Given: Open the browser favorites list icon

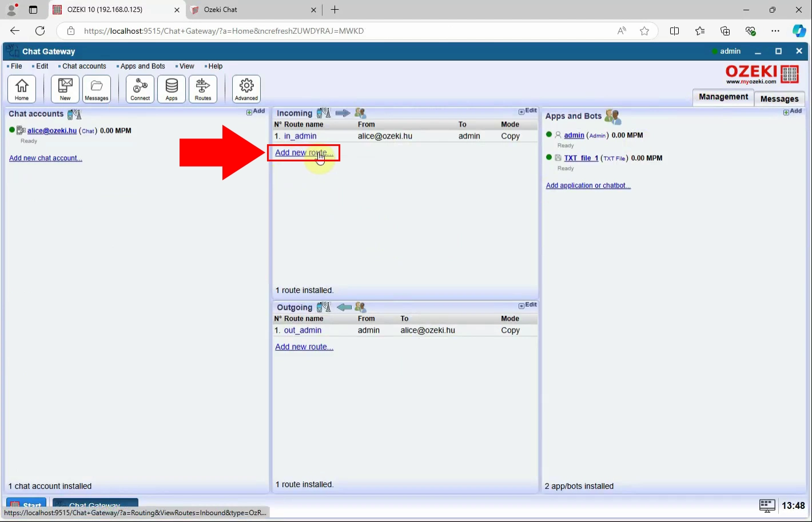Looking at the screenshot, I should click(700, 31).
